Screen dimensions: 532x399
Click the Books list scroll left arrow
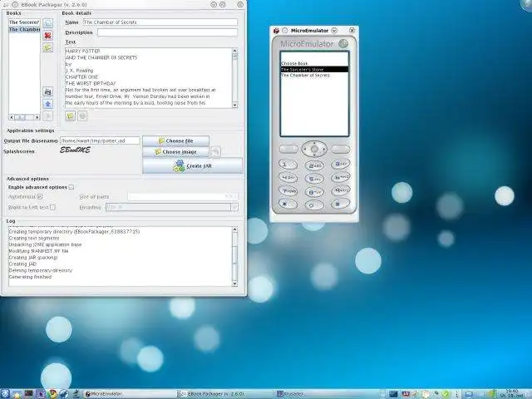tap(12, 117)
